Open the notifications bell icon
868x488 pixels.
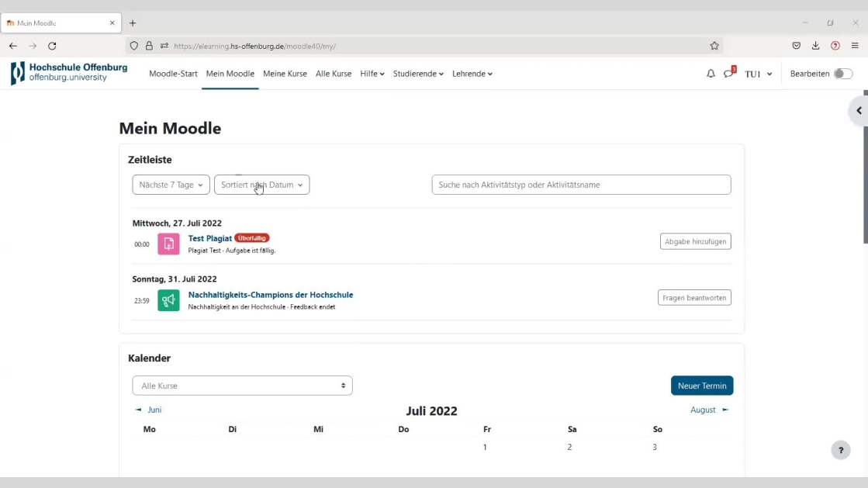(711, 74)
